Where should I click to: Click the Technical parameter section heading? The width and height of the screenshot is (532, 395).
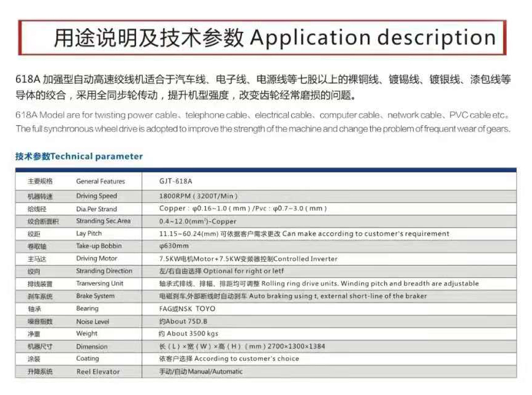pyautogui.click(x=79, y=156)
